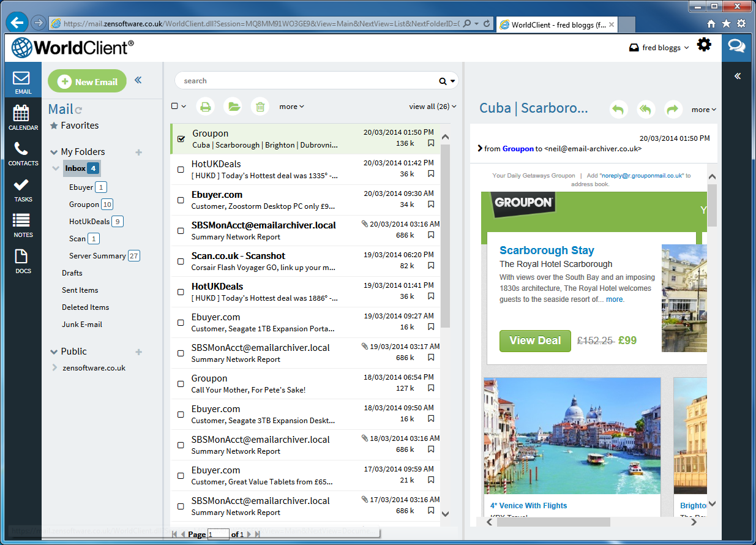The height and width of the screenshot is (545, 756).
Task: Click the more link in Scarborough description
Action: tap(615, 299)
